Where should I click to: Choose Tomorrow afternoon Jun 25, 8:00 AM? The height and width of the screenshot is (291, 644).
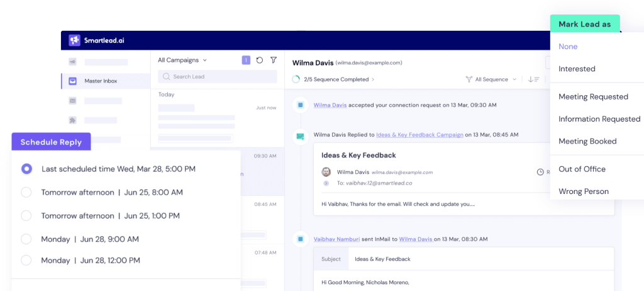pyautogui.click(x=26, y=192)
